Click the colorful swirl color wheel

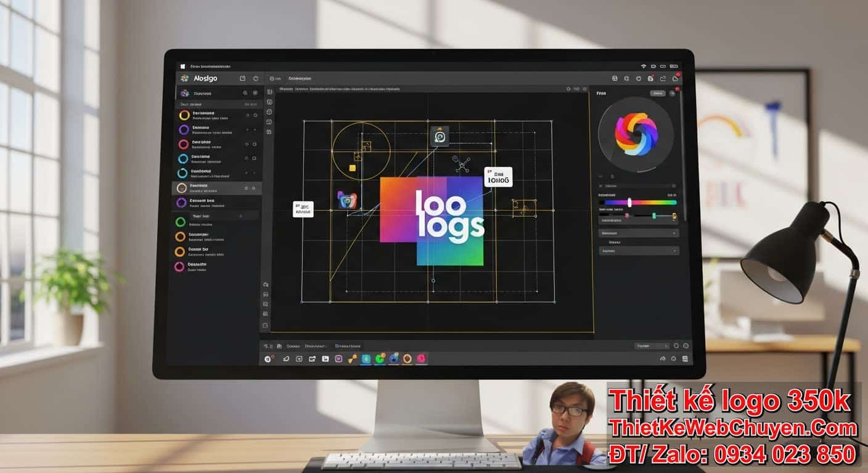(637, 134)
